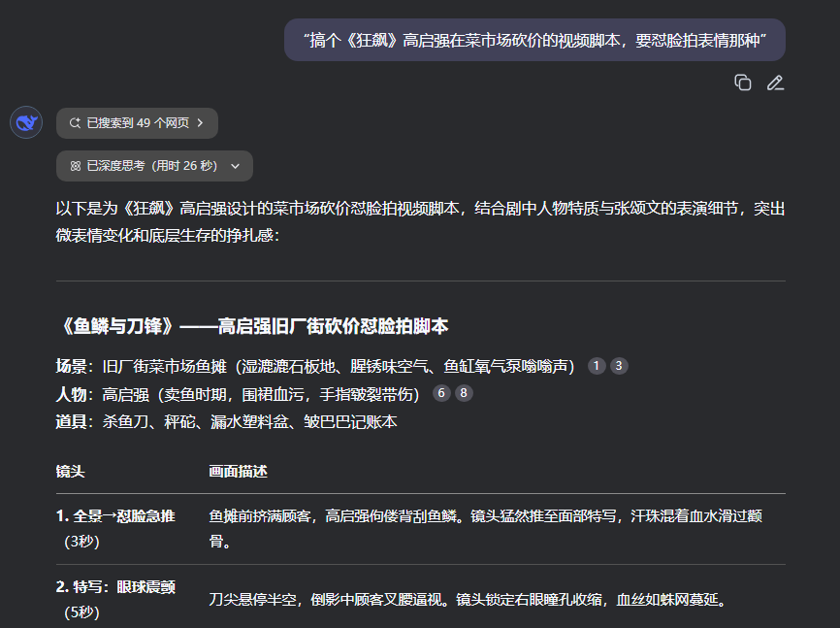This screenshot has height=628, width=840.
Task: Copy the user prompt message
Action: pos(742,83)
